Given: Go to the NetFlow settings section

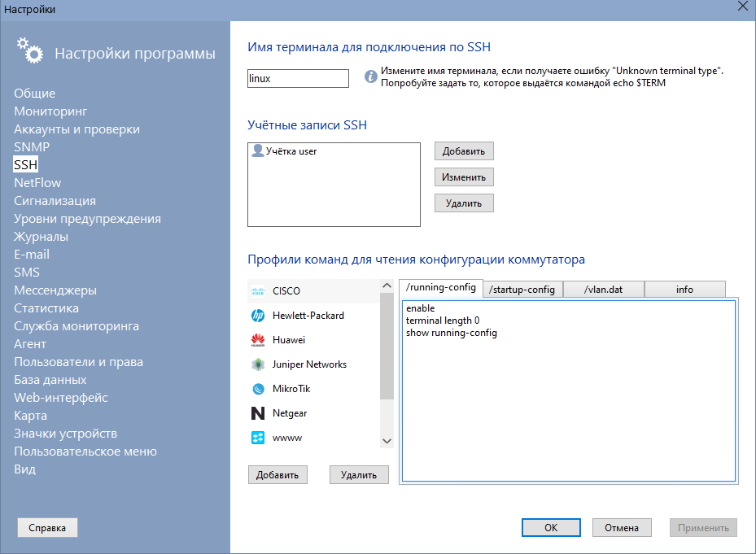Looking at the screenshot, I should [37, 183].
